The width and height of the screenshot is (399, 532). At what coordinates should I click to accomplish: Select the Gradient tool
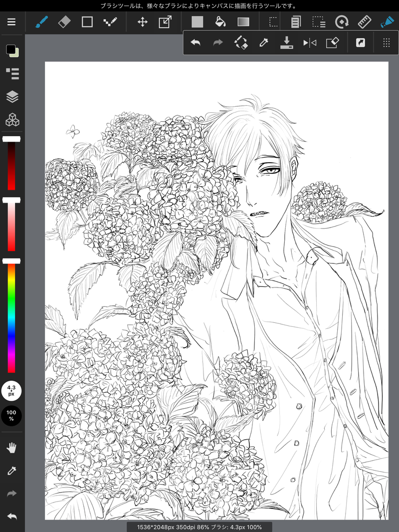[243, 22]
